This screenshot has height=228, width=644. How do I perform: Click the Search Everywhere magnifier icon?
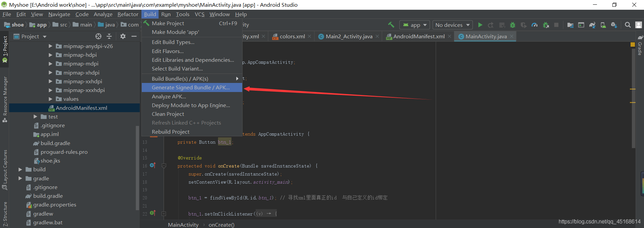click(x=628, y=25)
